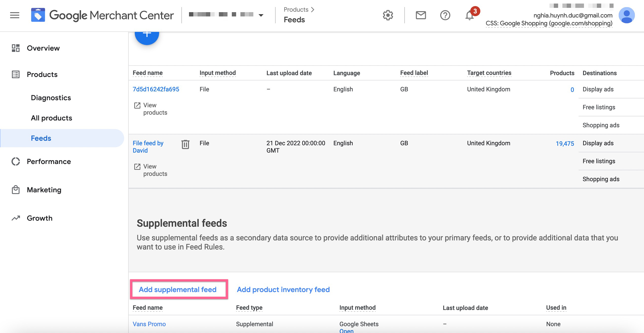Click Add product inventory feed
644x333 pixels.
(x=283, y=289)
